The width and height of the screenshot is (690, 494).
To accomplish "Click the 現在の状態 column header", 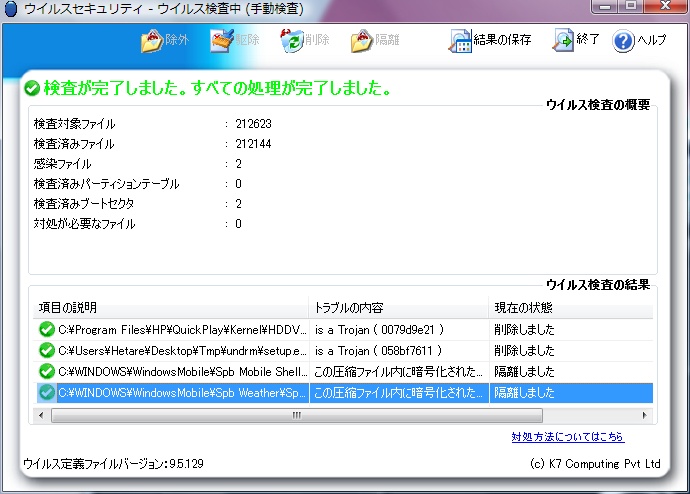I will [x=571, y=307].
